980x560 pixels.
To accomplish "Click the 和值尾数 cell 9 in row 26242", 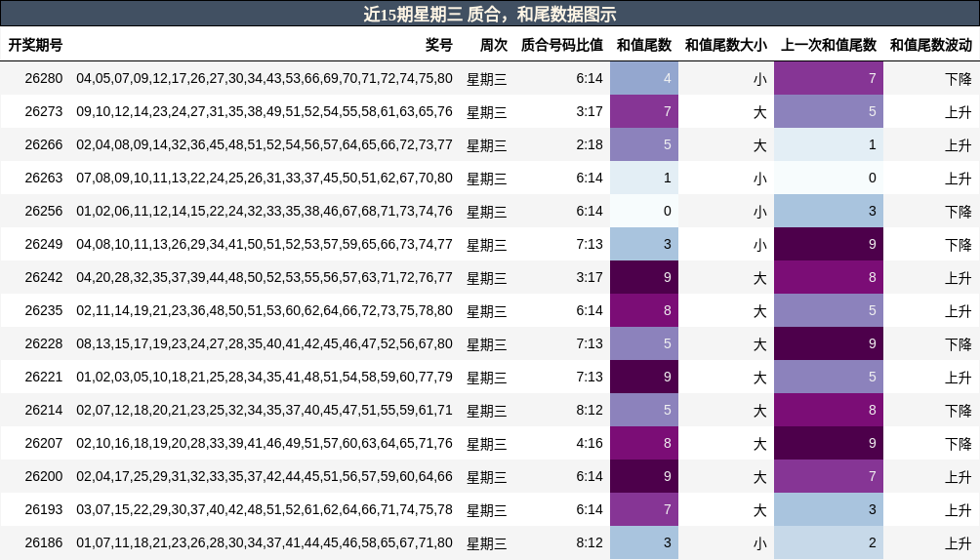I will (644, 277).
